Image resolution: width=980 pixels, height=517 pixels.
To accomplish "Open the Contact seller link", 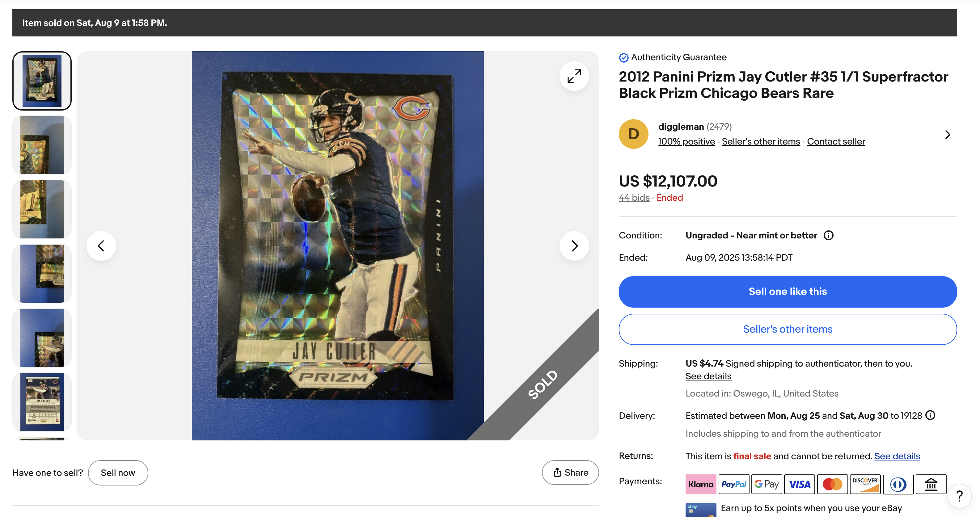I will coord(836,141).
